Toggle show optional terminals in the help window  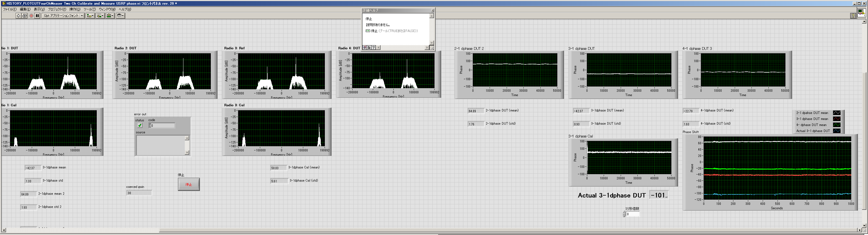(x=365, y=47)
